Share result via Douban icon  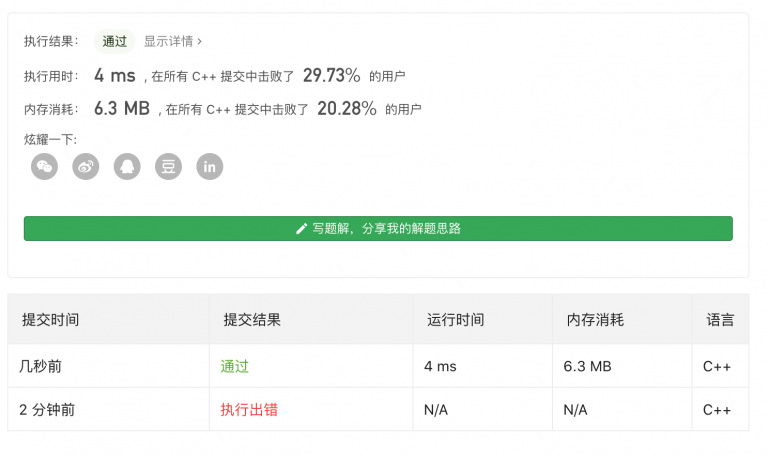[168, 167]
